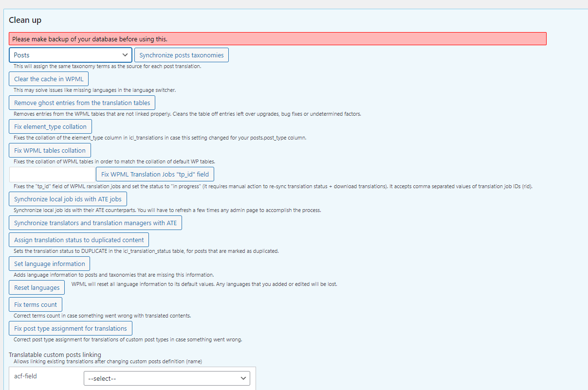The height and width of the screenshot is (390, 588).
Task: Focus the translation job IDs input field
Action: 52,174
